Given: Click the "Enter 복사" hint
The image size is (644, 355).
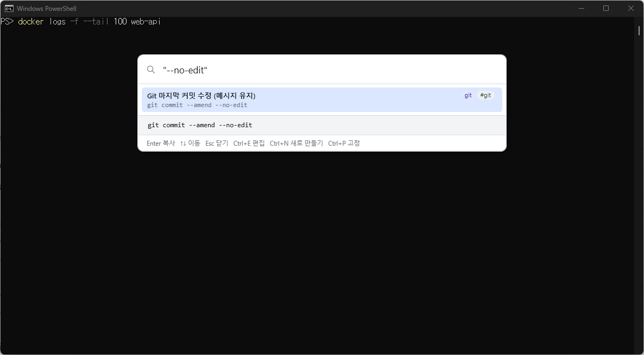Looking at the screenshot, I should pos(161,143).
